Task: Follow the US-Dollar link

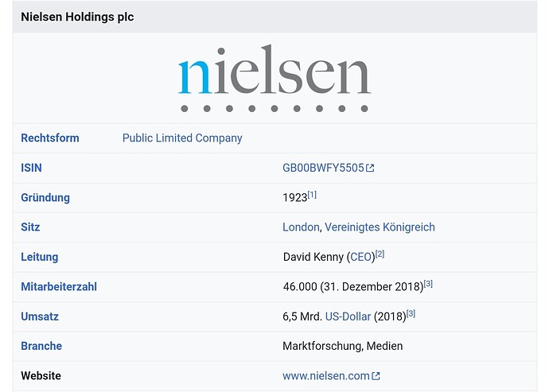Action: pyautogui.click(x=348, y=316)
